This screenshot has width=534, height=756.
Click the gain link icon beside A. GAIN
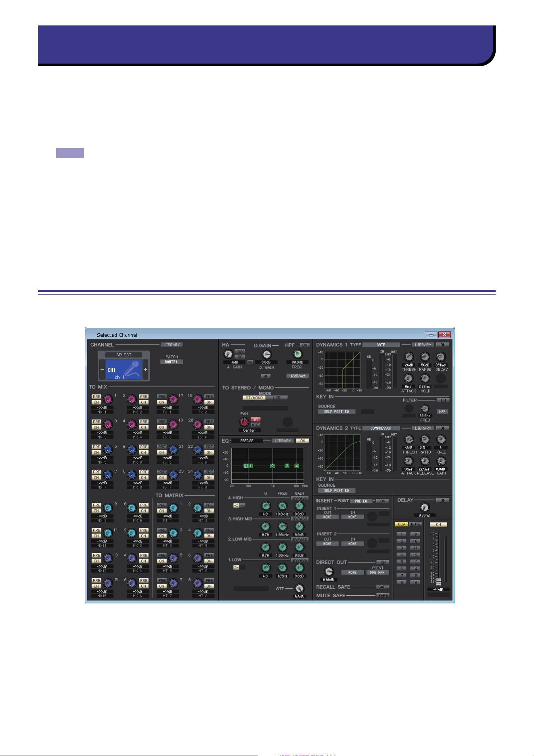250,362
